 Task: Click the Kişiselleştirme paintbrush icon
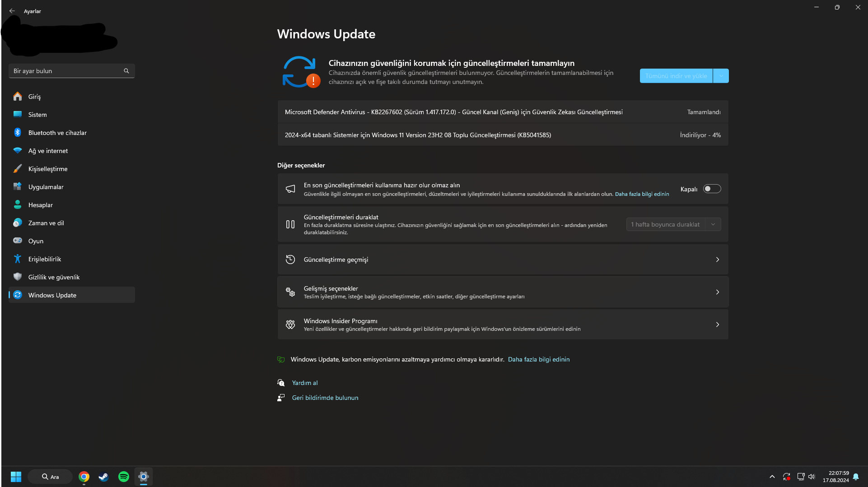18,168
